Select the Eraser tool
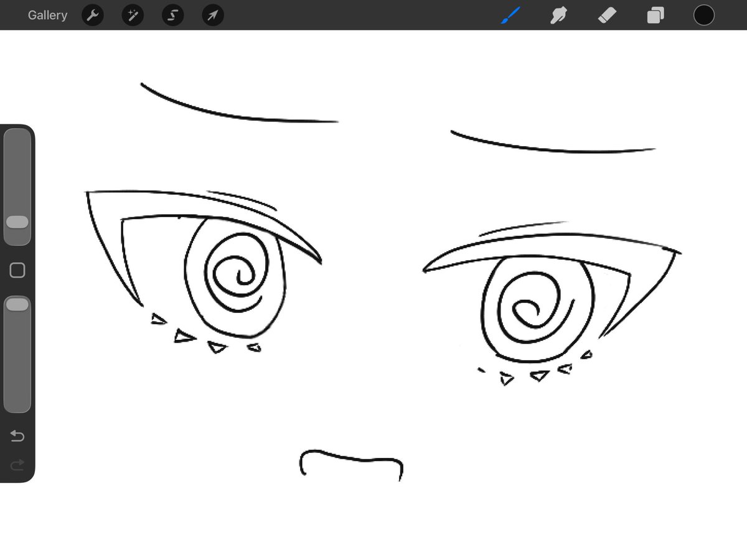 (607, 15)
